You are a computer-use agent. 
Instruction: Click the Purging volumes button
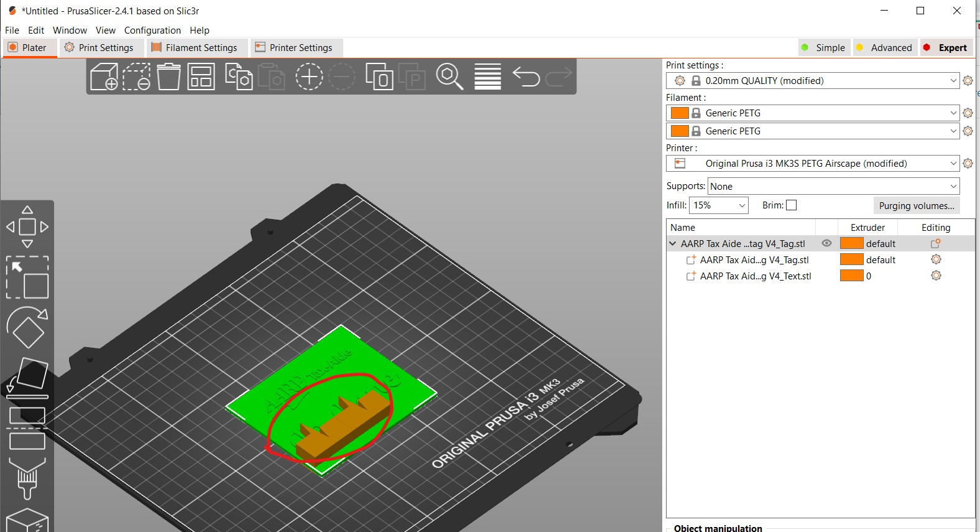coord(916,205)
